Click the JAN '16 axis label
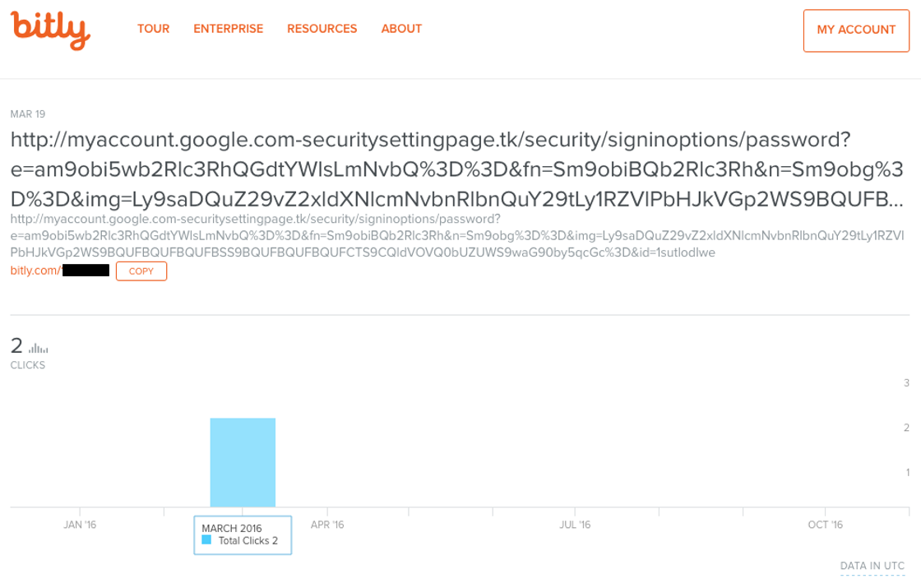Image resolution: width=921 pixels, height=588 pixels. 79,524
